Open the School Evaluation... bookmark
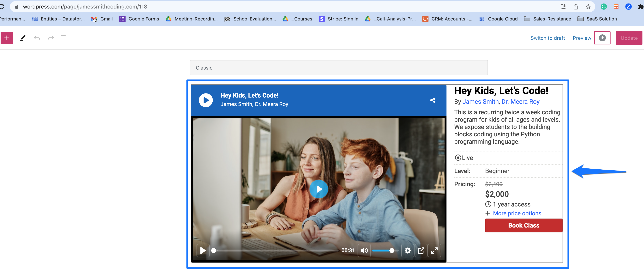Screen dimensions: 644x271 pos(250,19)
